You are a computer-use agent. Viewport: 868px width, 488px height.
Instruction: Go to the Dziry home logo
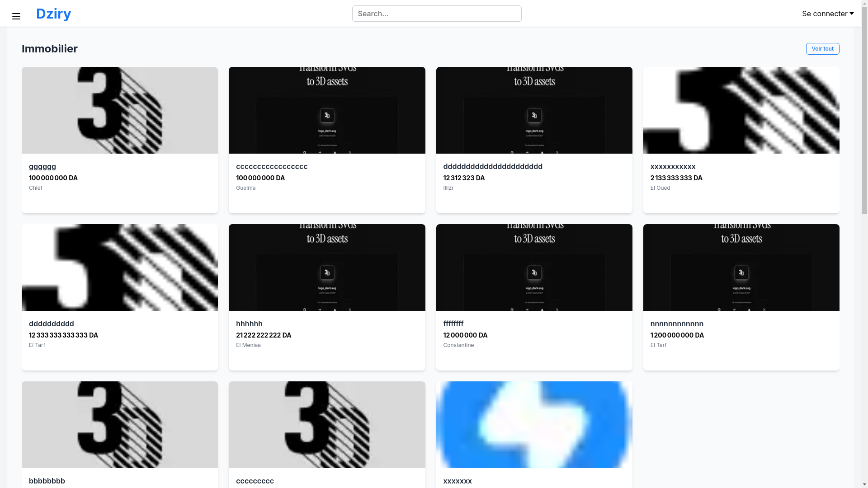[x=53, y=14]
